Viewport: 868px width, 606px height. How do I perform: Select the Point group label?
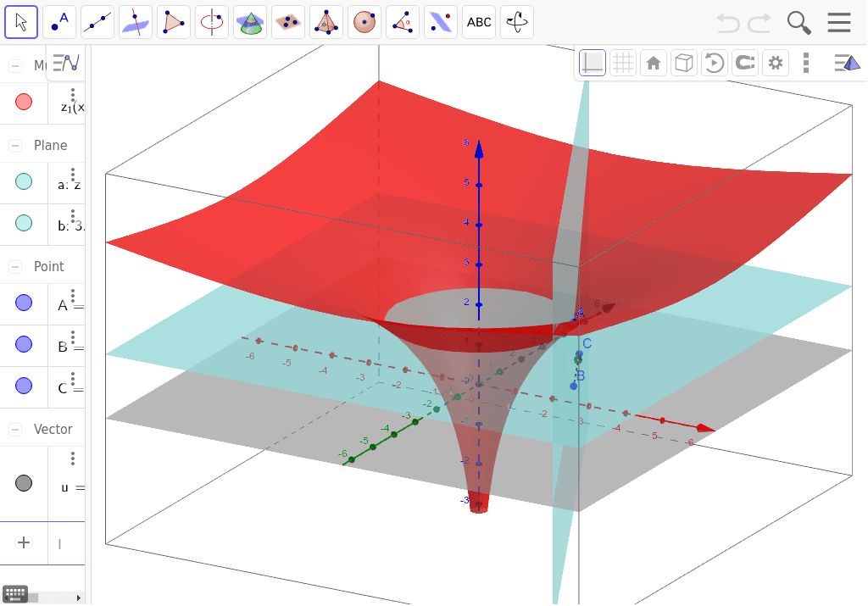pyautogui.click(x=48, y=267)
